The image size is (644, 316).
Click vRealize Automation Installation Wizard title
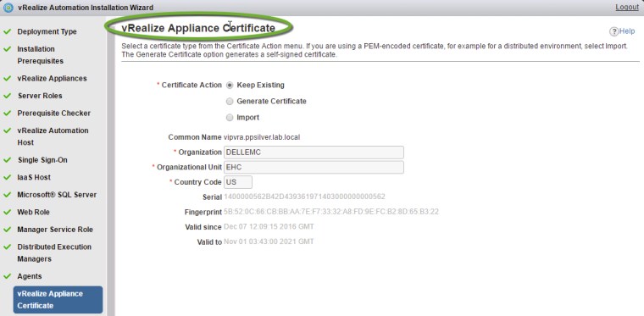tap(86, 8)
